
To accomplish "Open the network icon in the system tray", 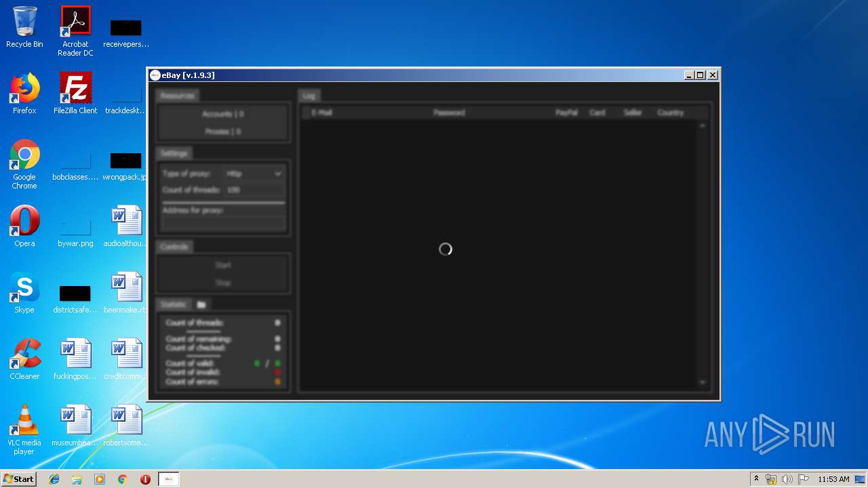I will pyautogui.click(x=771, y=479).
